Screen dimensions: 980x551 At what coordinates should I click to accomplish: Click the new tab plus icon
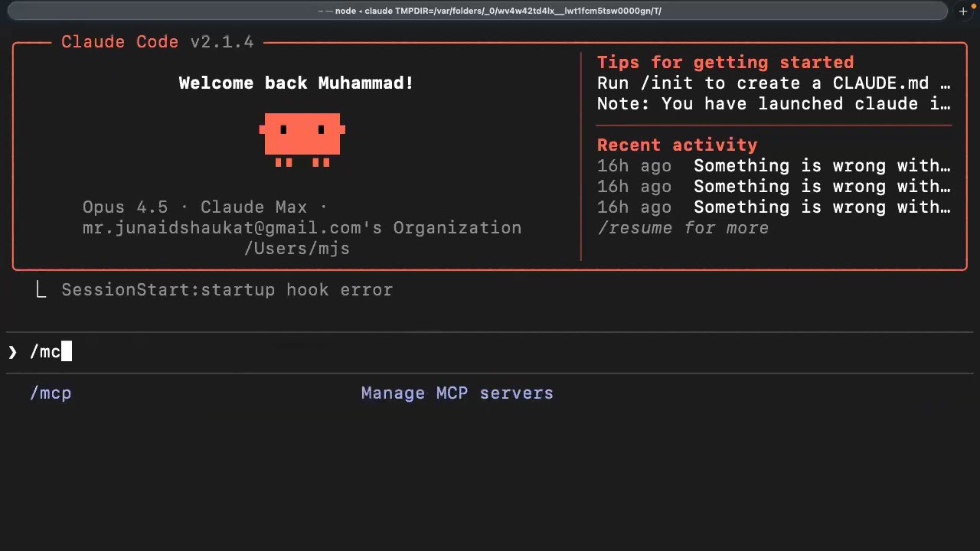pyautogui.click(x=963, y=11)
